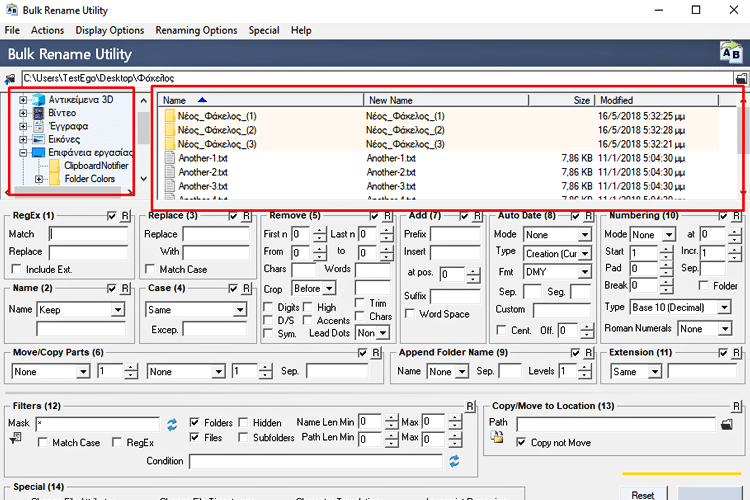Reset RegEx (1) with its R button
The height and width of the screenshot is (500, 750).
125,216
